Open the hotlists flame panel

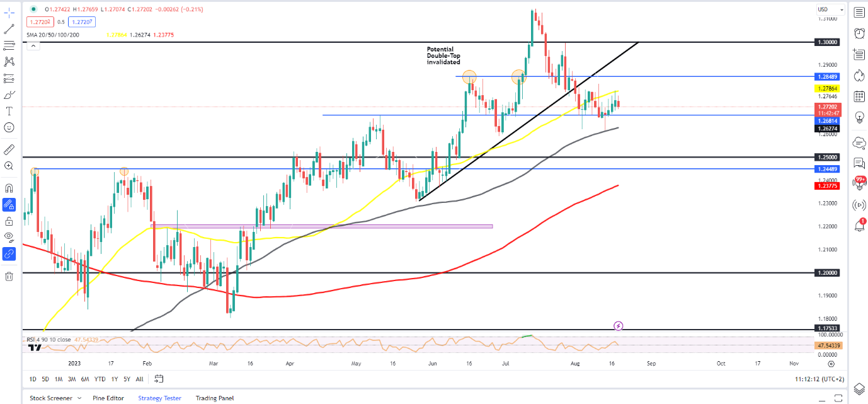(x=859, y=76)
